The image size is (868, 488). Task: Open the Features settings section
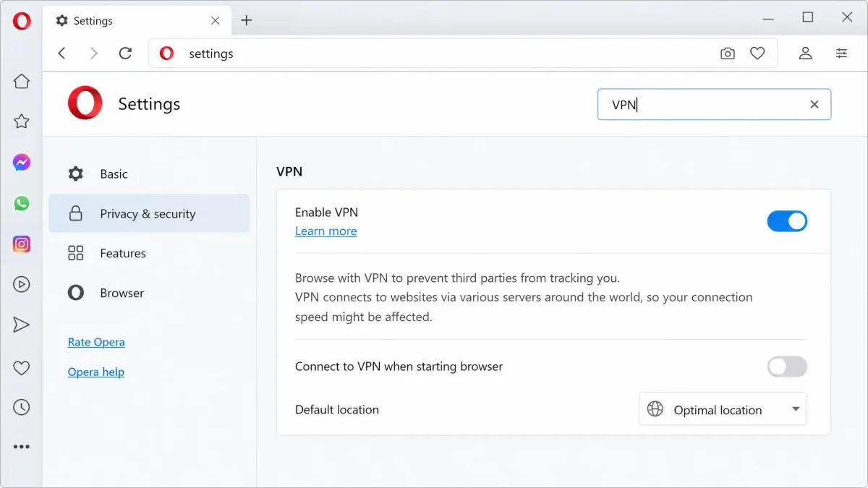tap(149, 253)
